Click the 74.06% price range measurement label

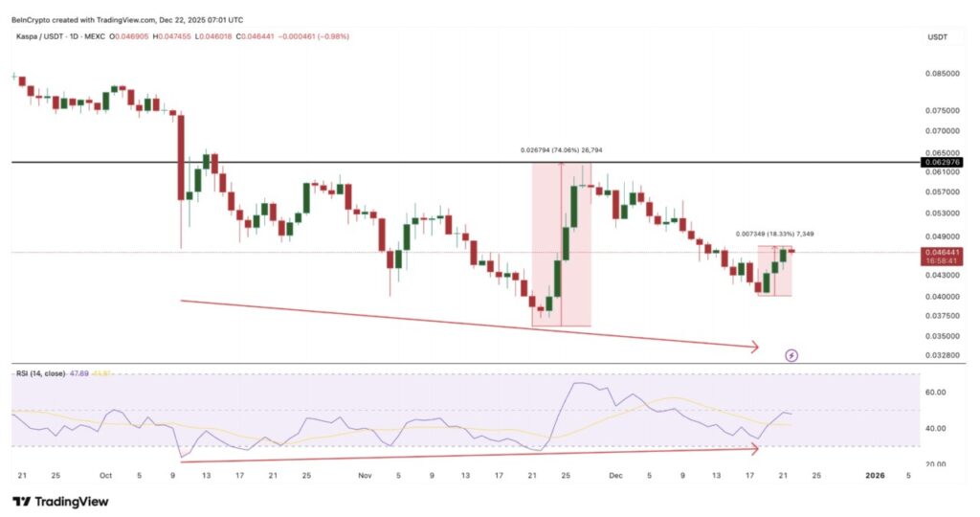tap(561, 150)
